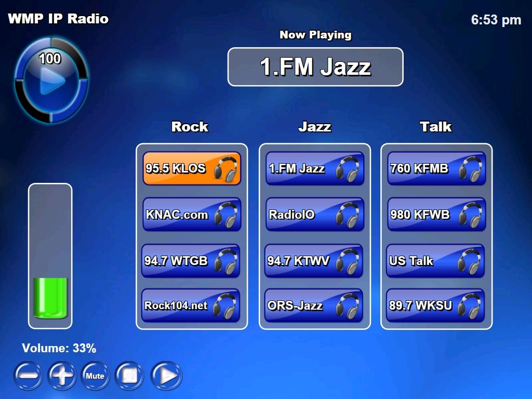532x399 pixels.
Task: Click the Now Playing 1.FM Jazz display
Action: pos(315,67)
